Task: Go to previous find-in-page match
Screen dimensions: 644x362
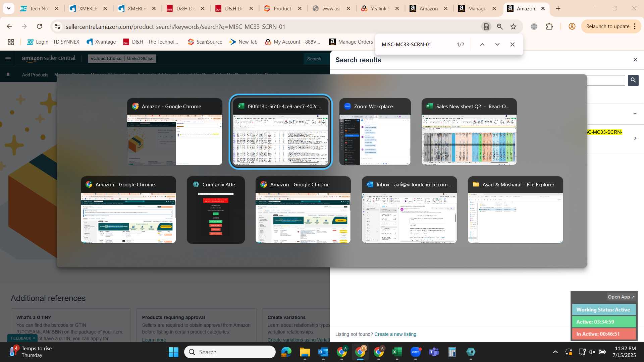Action: pos(482,44)
